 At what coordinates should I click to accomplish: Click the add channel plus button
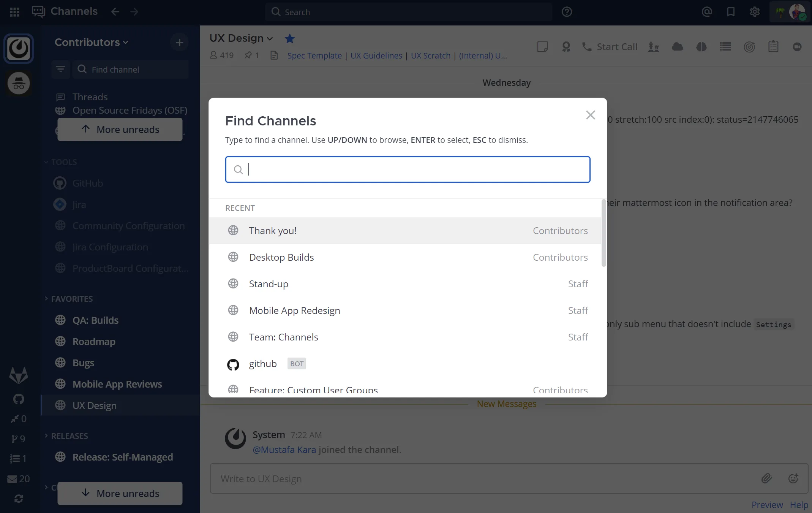[179, 42]
